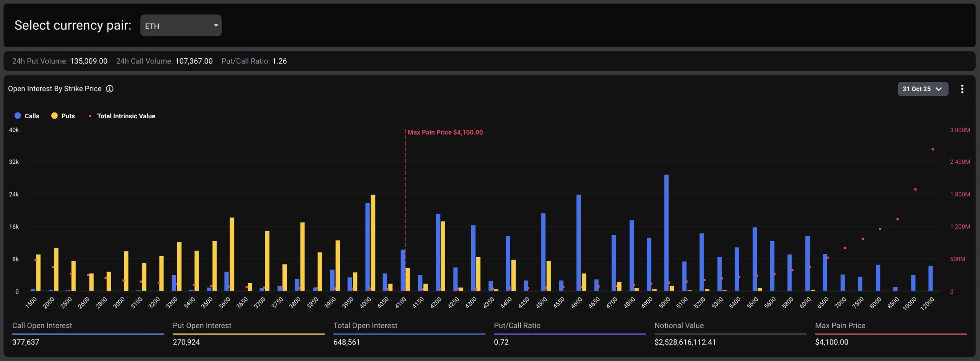The height and width of the screenshot is (361, 980).
Task: Click the tallest Calls bar at strike 5000
Action: tap(666, 233)
